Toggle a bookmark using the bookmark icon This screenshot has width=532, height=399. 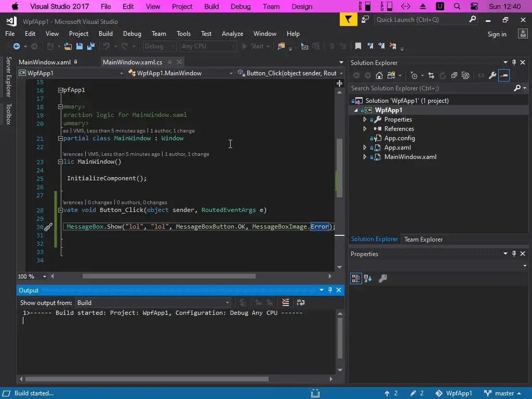[358, 46]
